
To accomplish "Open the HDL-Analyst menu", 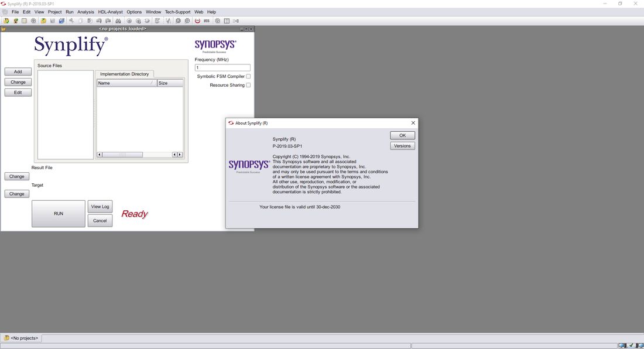I will [110, 12].
